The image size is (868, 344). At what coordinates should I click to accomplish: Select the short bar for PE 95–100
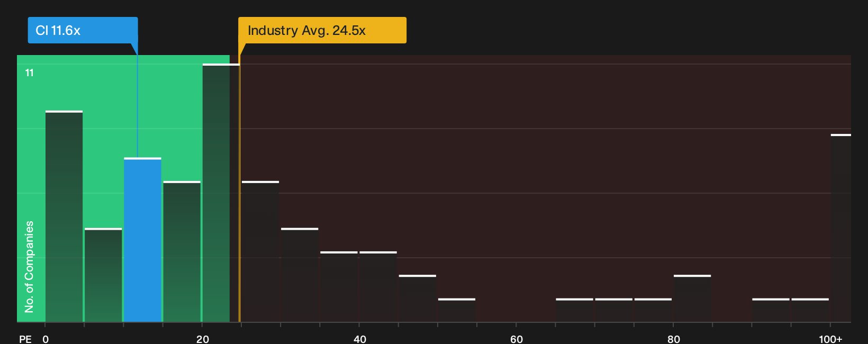(810, 310)
